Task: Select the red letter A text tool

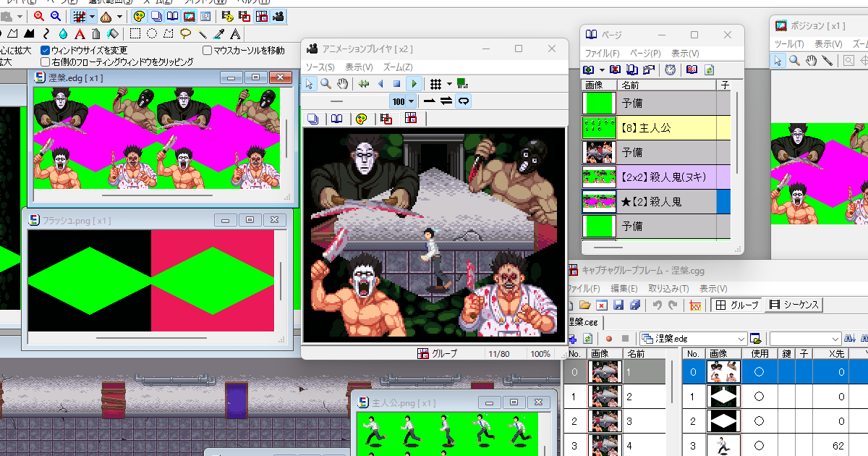Action: 80,33
